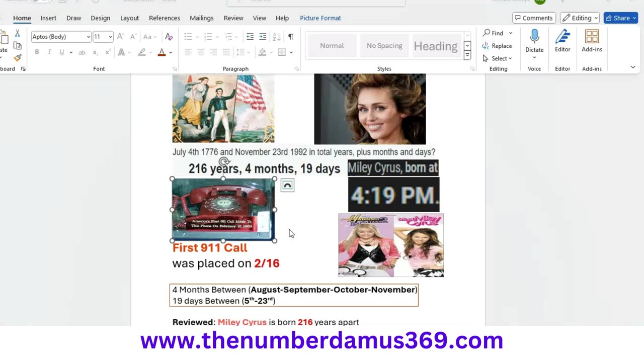Sort the selection A to Z
Viewport: 644px width, 362px height.
(276, 37)
